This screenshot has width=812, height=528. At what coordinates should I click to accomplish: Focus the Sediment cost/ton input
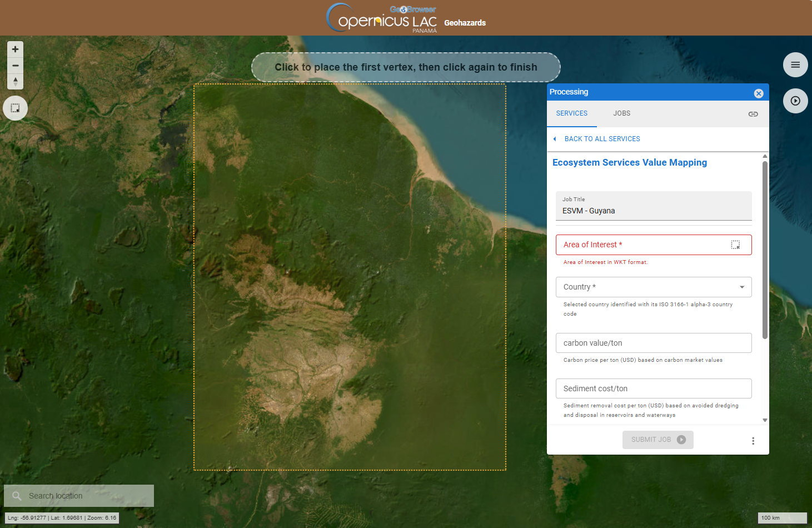[x=654, y=388]
